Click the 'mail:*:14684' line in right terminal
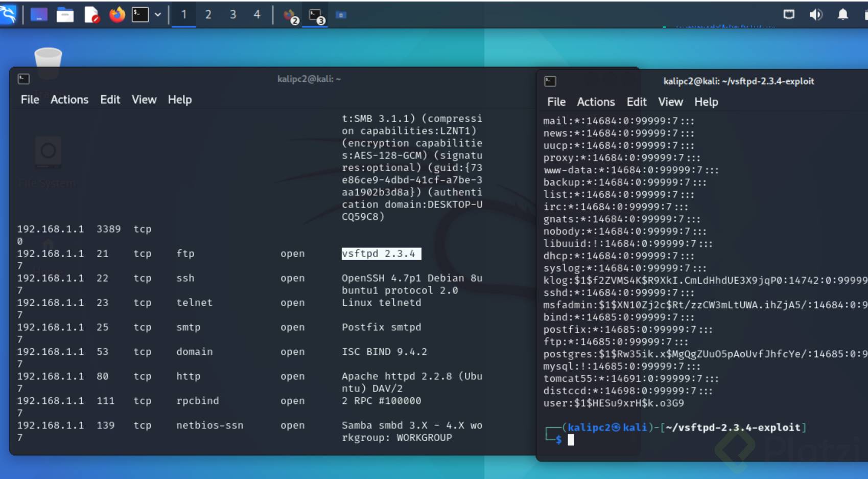 [x=619, y=121]
